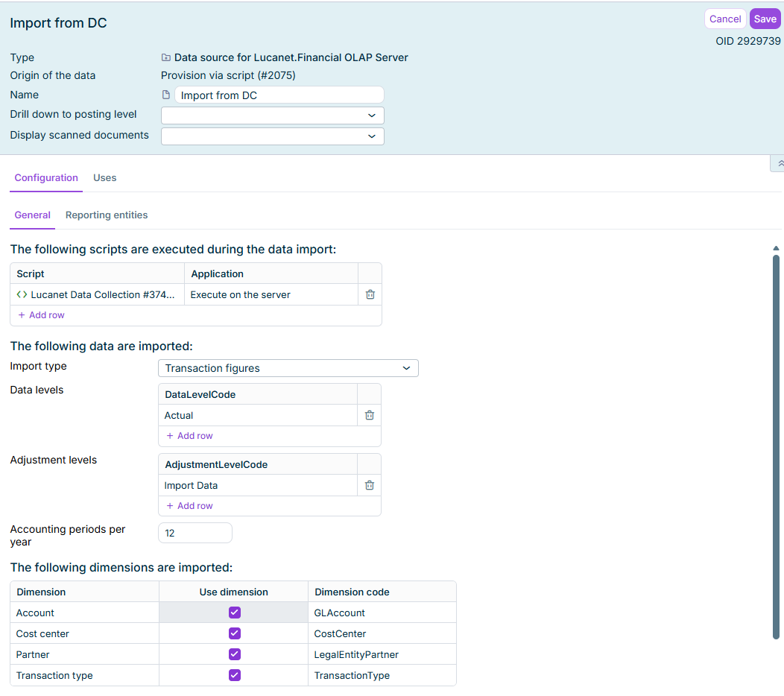Collapse the header panel with double chevron

point(780,163)
